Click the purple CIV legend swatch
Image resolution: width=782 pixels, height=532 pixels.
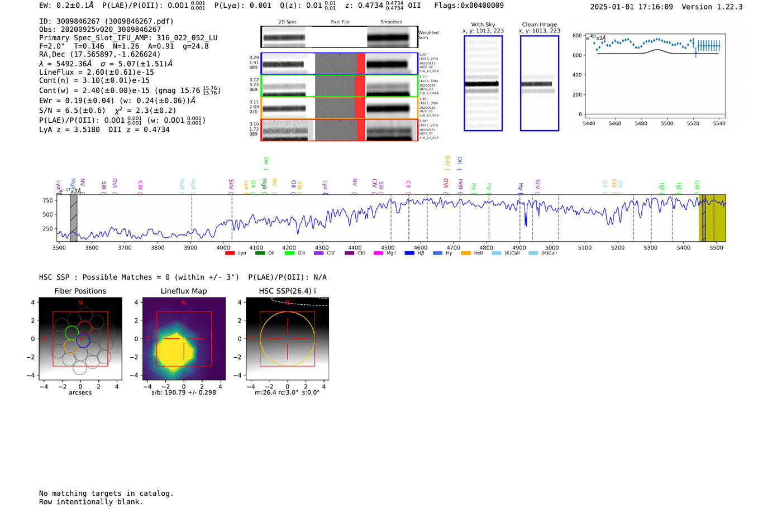319,253
